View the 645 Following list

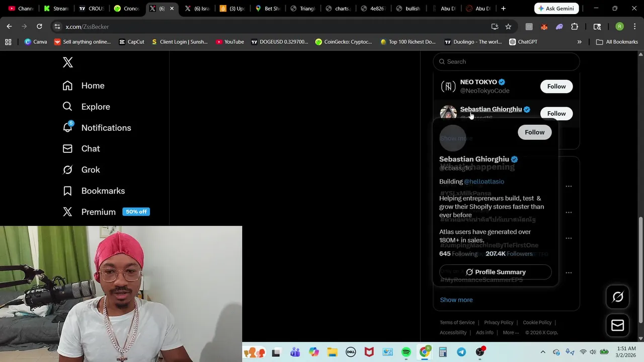coord(458,254)
